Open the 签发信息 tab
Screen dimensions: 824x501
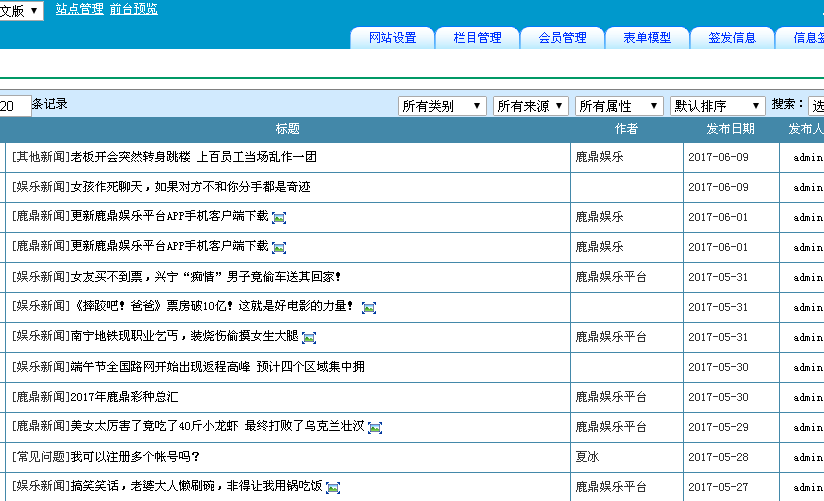(x=732, y=38)
